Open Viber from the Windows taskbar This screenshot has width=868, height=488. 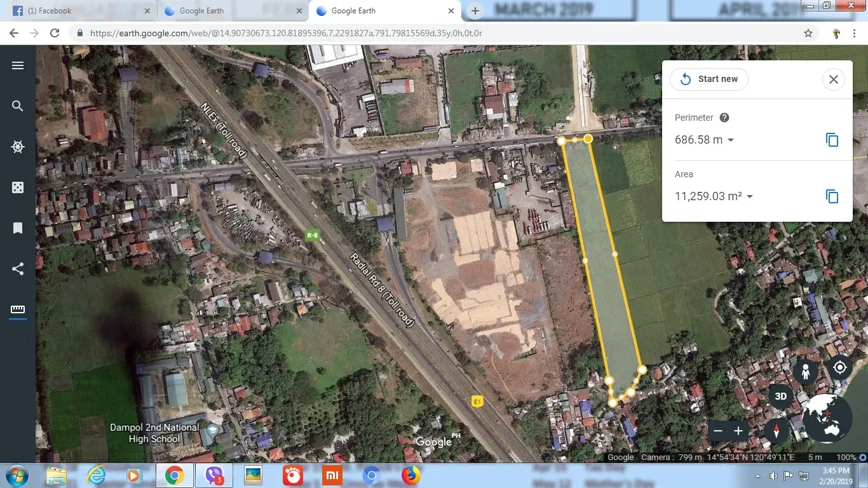pos(214,475)
